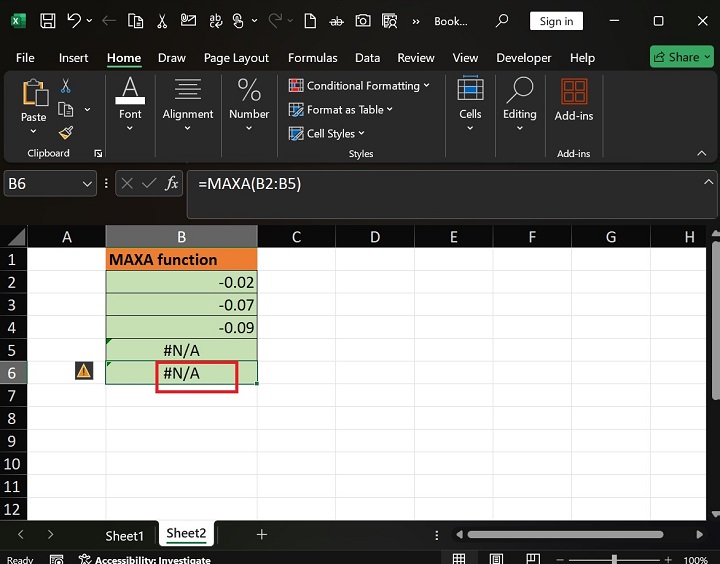Click the Strikethrough ab icon
The height and width of the screenshot is (564, 720).
[336, 21]
